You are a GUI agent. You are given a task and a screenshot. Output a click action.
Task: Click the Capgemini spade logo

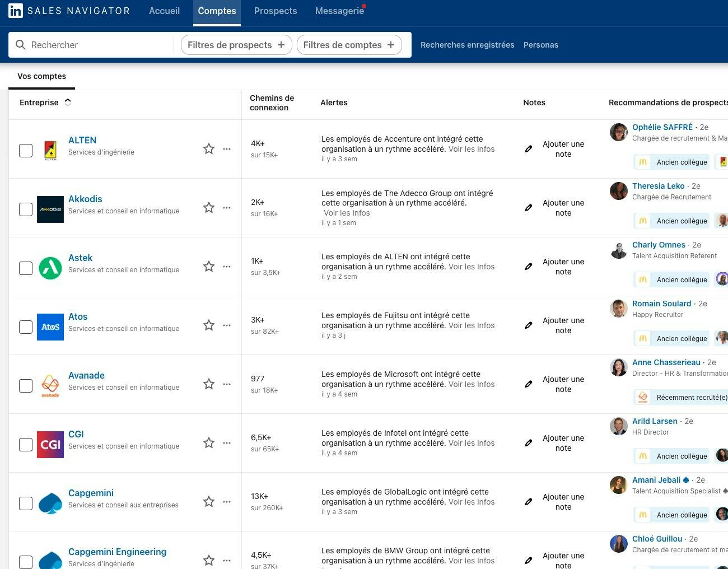[50, 503]
